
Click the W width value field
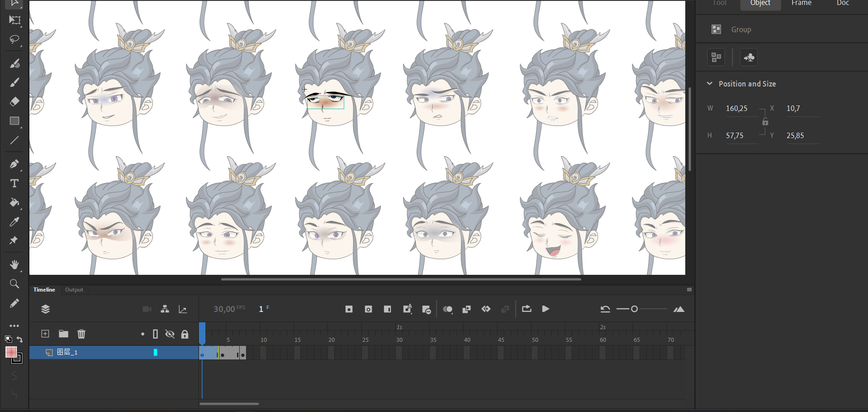tap(737, 109)
